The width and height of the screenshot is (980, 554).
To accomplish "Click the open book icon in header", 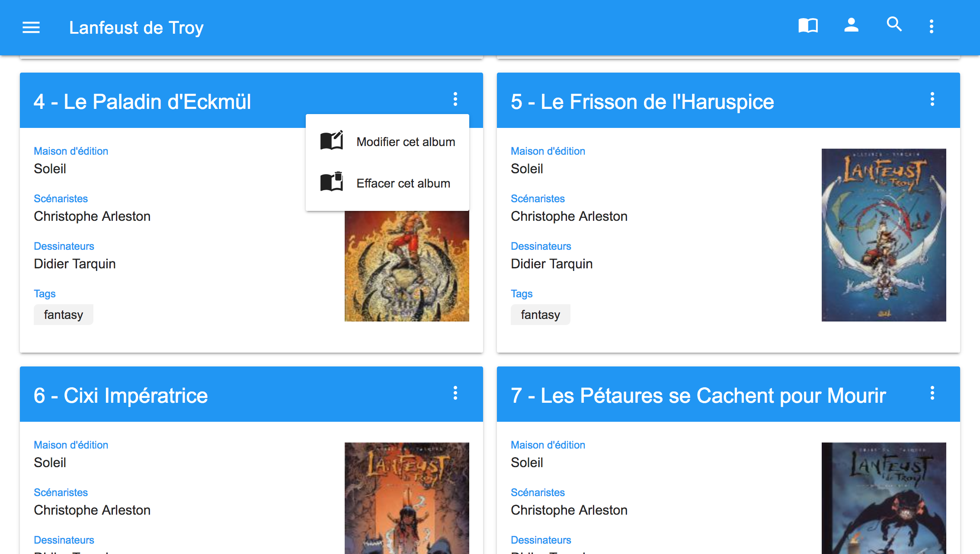I will pyautogui.click(x=808, y=25).
